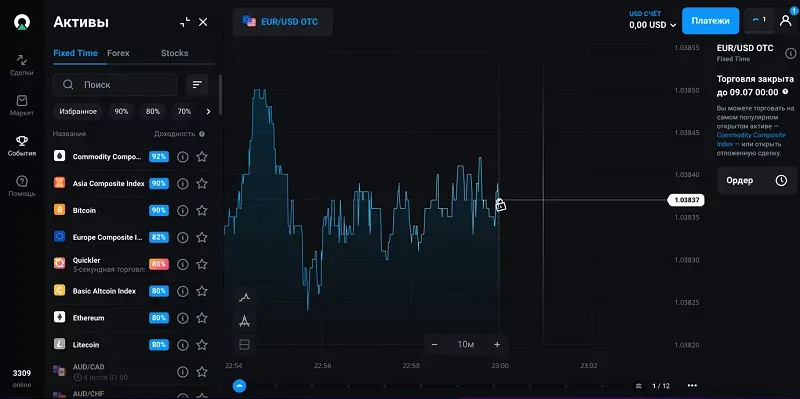The image size is (800, 399).
Task: Focus the Поиск search field
Action: (x=115, y=85)
